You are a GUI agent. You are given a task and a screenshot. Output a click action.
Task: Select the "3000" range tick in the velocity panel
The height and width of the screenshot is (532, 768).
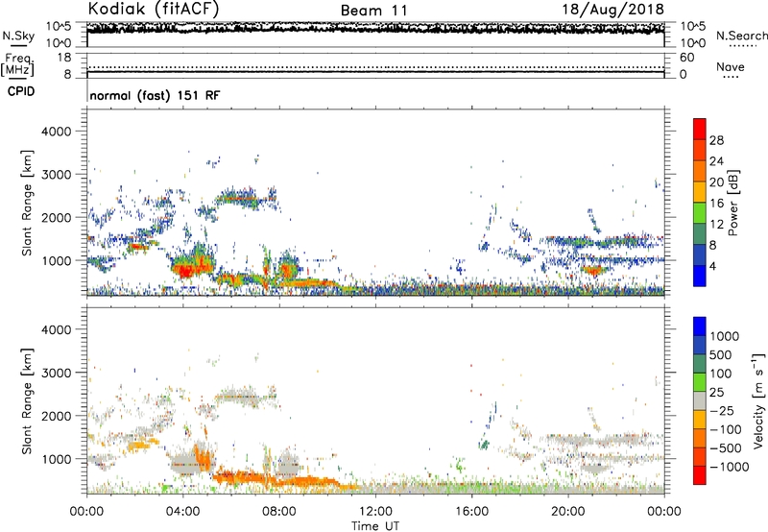point(57,373)
